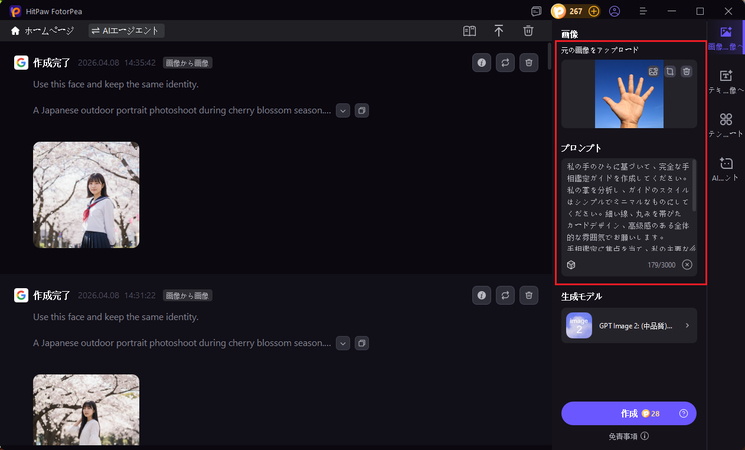Screen dimensions: 745x450
Task: Open the templates sidebar tab
Action: click(x=726, y=125)
